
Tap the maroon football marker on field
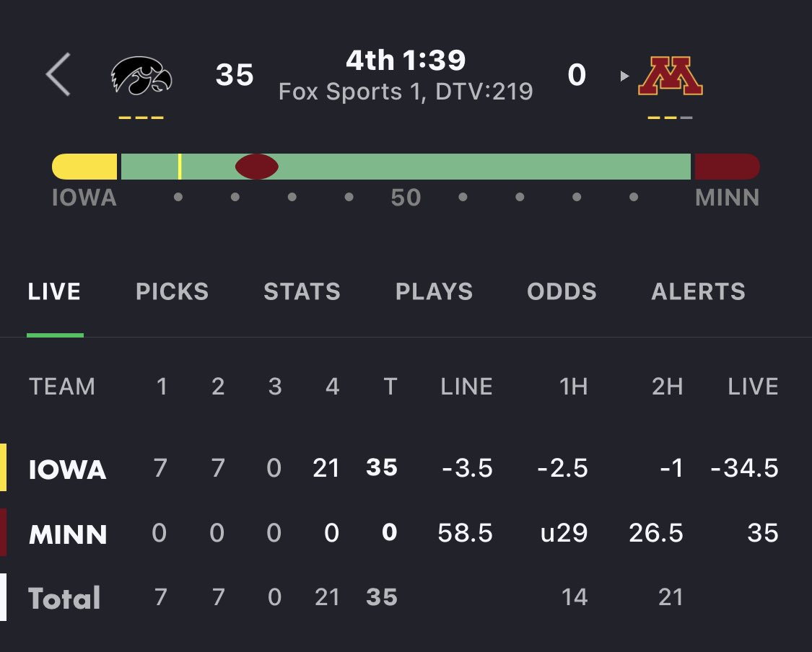pos(257,167)
